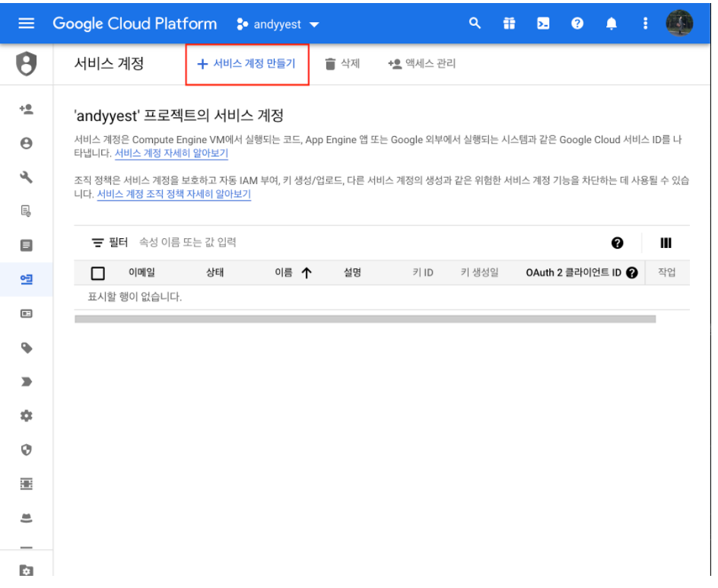Click '액세스 관리' manage access button
The image size is (718, 588).
coord(421,64)
